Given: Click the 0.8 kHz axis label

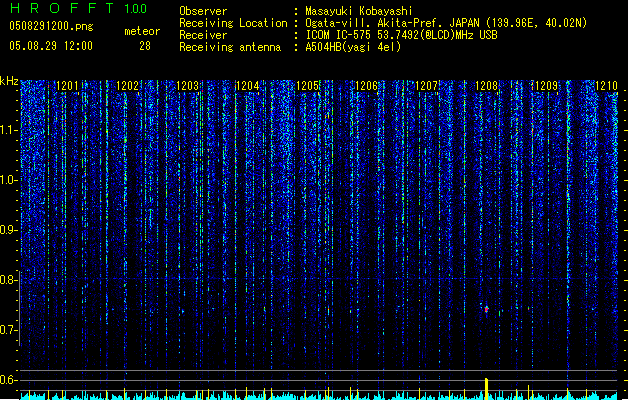Looking at the screenshot, I should click(9, 280).
